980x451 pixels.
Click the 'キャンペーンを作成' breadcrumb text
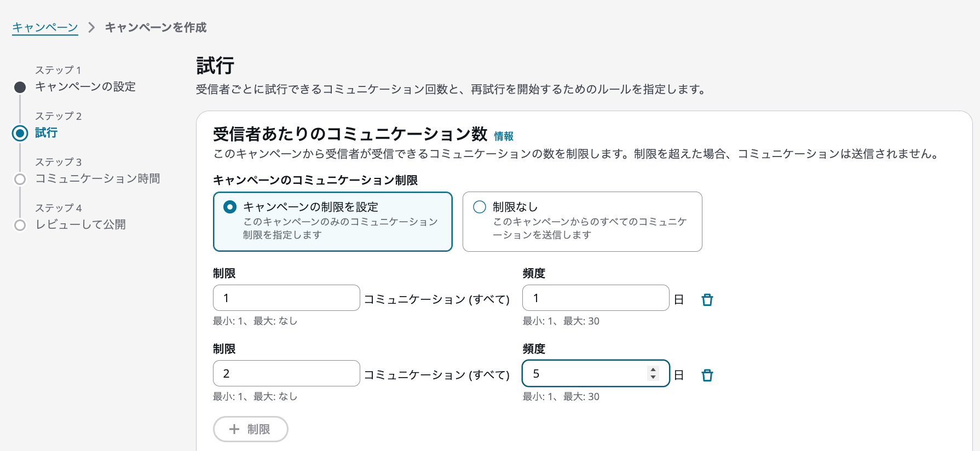[156, 27]
